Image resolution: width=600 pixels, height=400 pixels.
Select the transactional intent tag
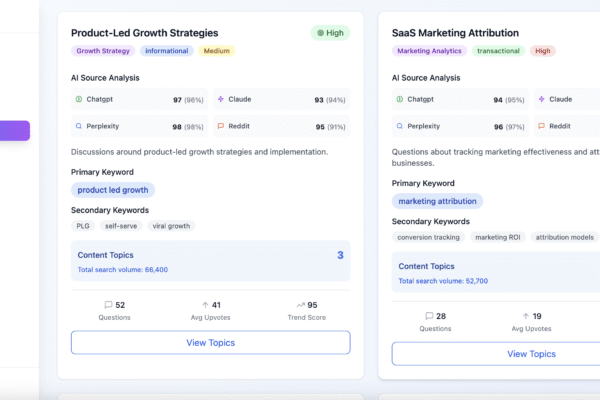coord(498,51)
